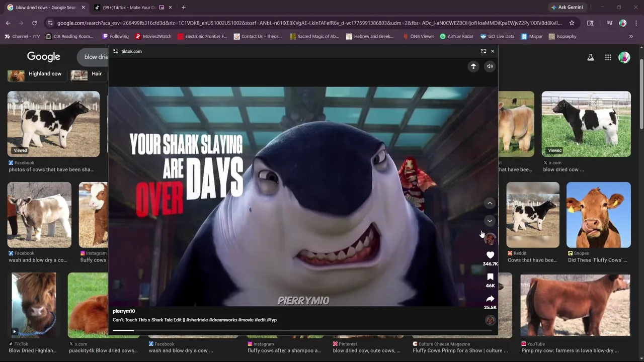The height and width of the screenshot is (362, 644).
Task: Open Chrome three-dot menu
Action: pyautogui.click(x=636, y=23)
